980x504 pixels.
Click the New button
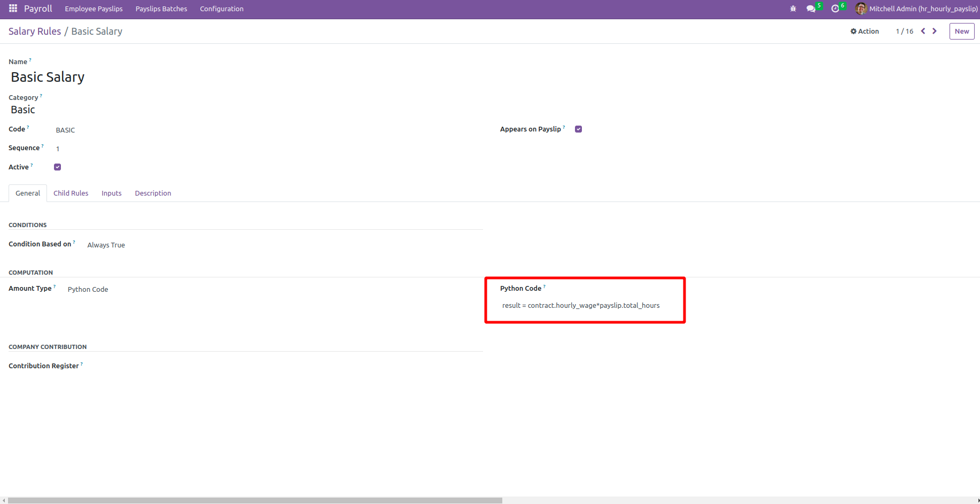point(962,31)
